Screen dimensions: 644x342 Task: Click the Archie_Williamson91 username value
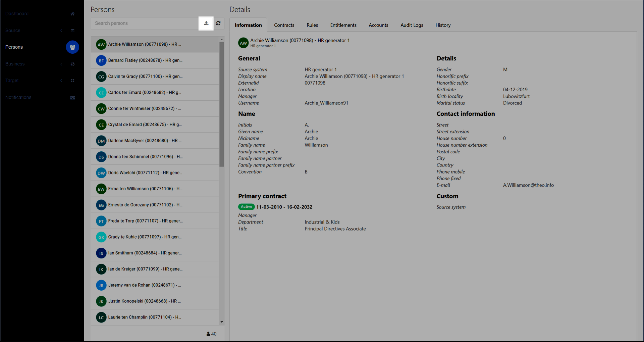pos(326,103)
